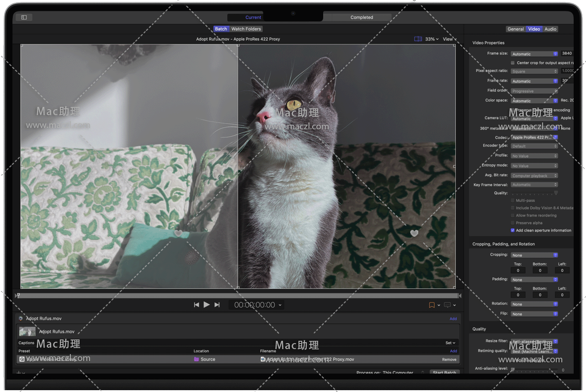Expand the 33% zoom level menu
Screen dimensions: 586x392
pyautogui.click(x=432, y=39)
